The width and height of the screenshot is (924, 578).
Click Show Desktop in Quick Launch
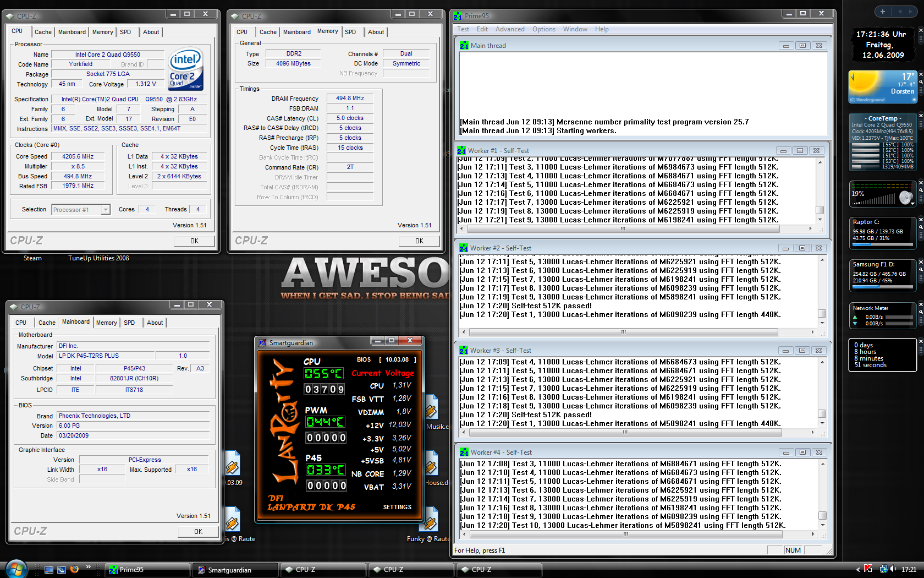click(x=49, y=570)
